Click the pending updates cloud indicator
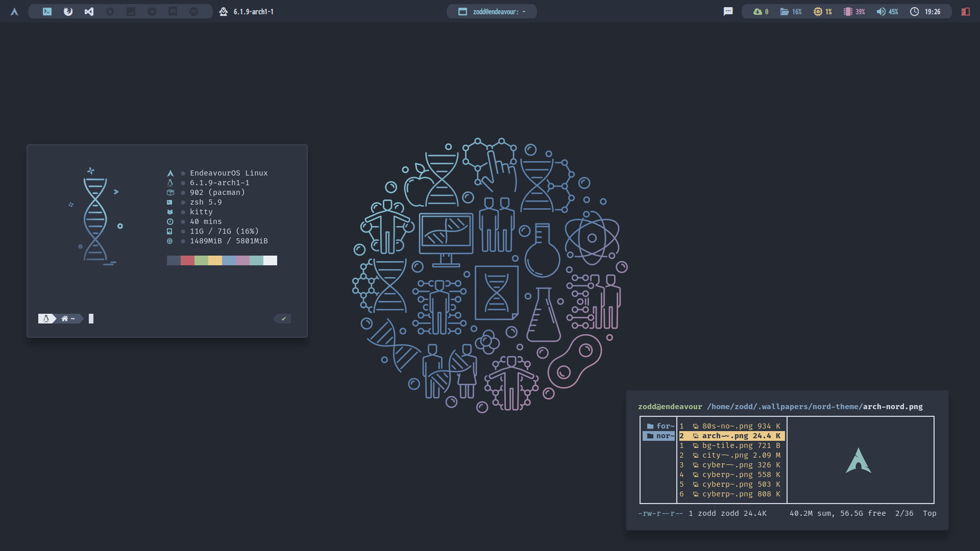 pos(761,12)
